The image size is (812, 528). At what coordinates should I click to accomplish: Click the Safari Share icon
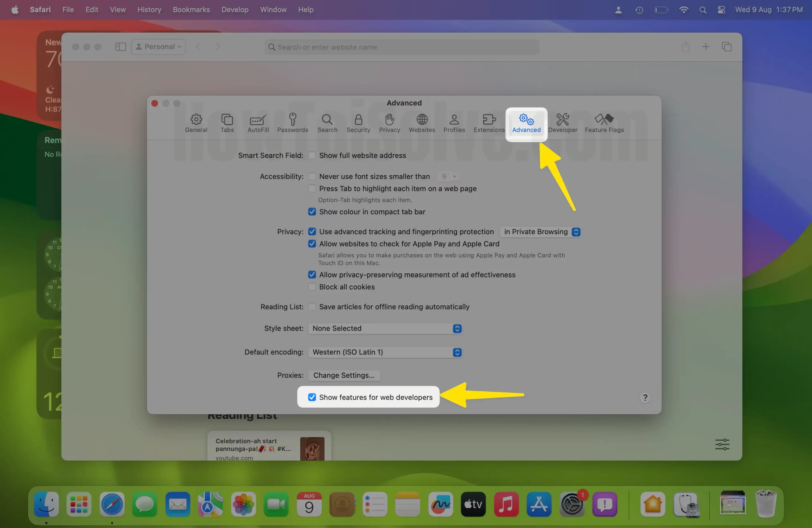(685, 47)
